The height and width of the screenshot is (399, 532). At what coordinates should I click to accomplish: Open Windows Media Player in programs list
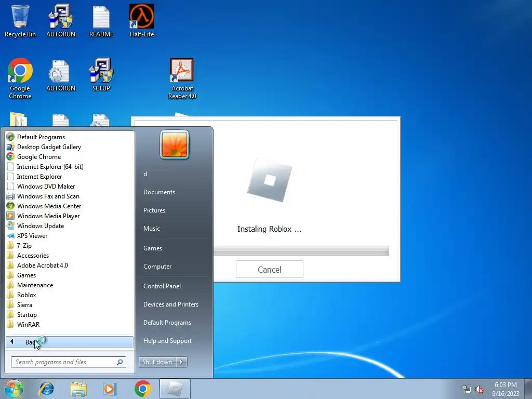[x=70, y=216]
